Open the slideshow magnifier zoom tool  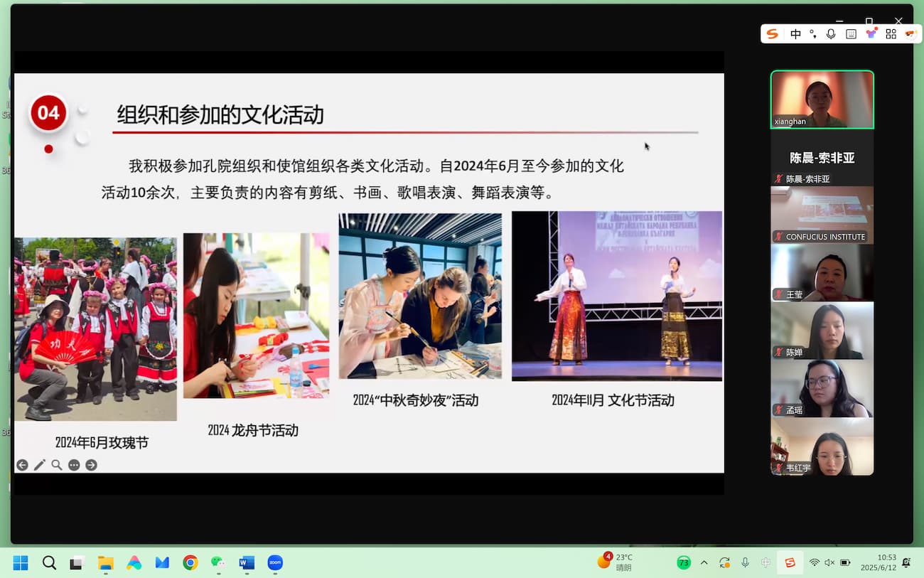[x=57, y=465]
